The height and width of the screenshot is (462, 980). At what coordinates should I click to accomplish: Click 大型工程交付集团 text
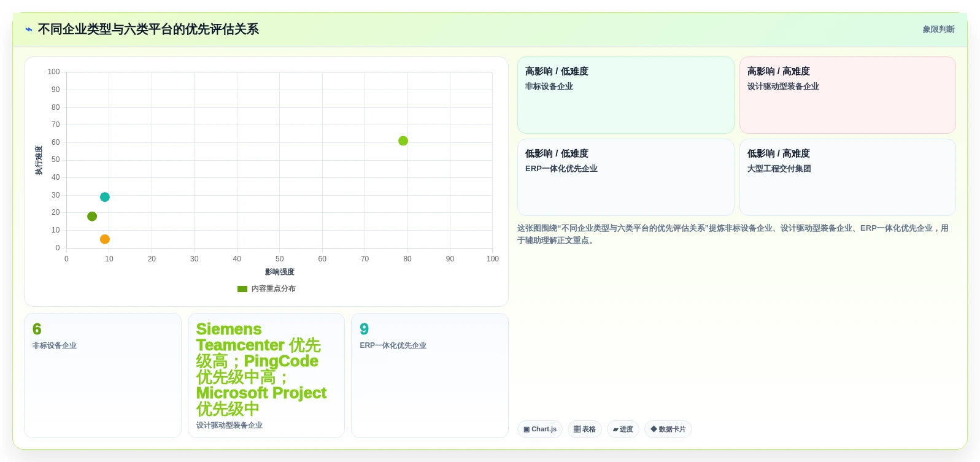click(779, 169)
